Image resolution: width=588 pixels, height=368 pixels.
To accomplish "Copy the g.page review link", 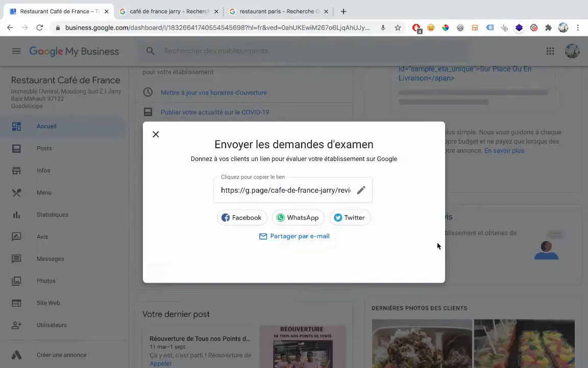I will (286, 190).
